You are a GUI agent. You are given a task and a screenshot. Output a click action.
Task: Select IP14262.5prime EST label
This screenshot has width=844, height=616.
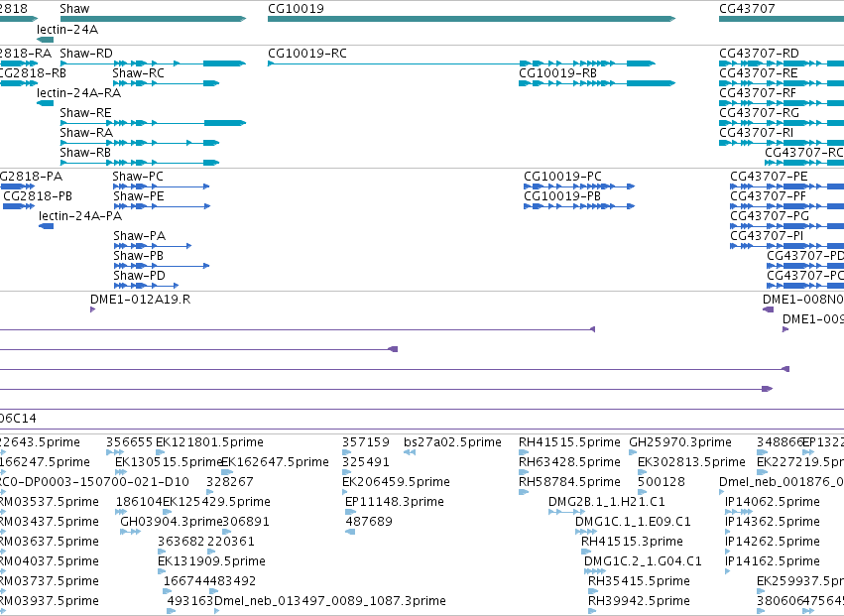(x=773, y=542)
